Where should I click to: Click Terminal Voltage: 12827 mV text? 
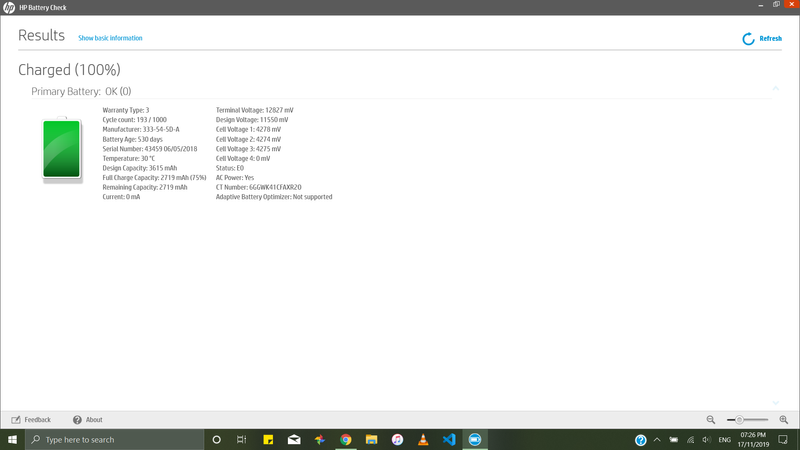pos(255,110)
